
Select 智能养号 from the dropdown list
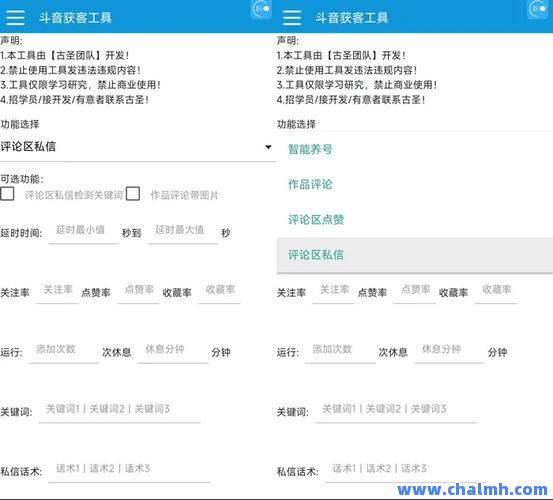415,150
